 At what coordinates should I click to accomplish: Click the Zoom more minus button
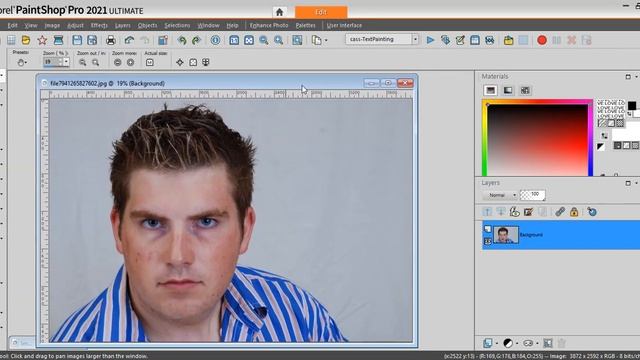pyautogui.click(x=118, y=62)
